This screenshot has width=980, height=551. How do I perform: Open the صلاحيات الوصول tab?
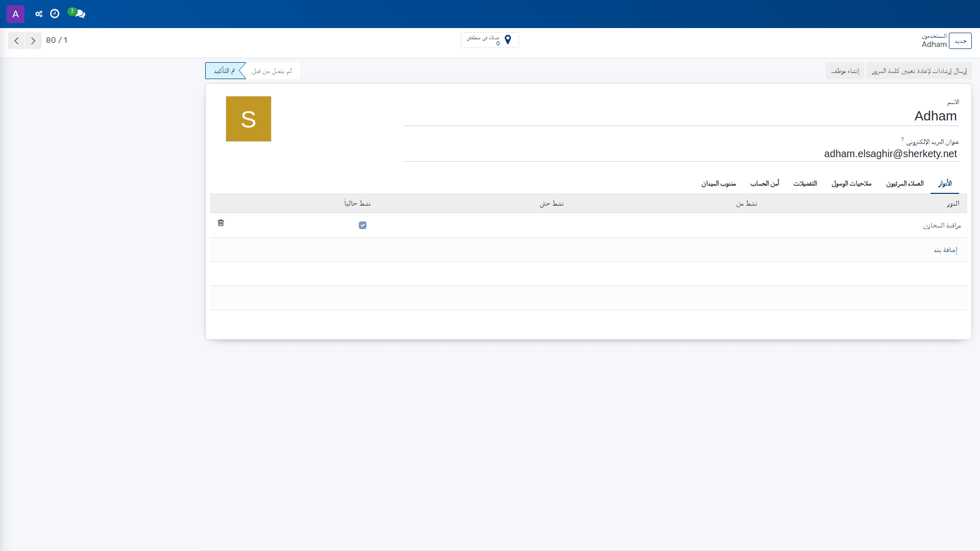[851, 184]
